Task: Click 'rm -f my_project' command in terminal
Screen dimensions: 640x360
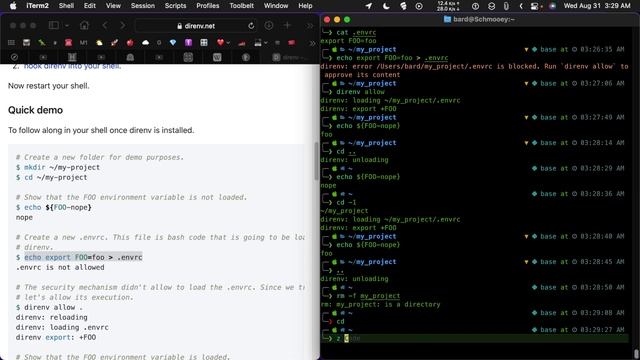Action: tap(368, 296)
